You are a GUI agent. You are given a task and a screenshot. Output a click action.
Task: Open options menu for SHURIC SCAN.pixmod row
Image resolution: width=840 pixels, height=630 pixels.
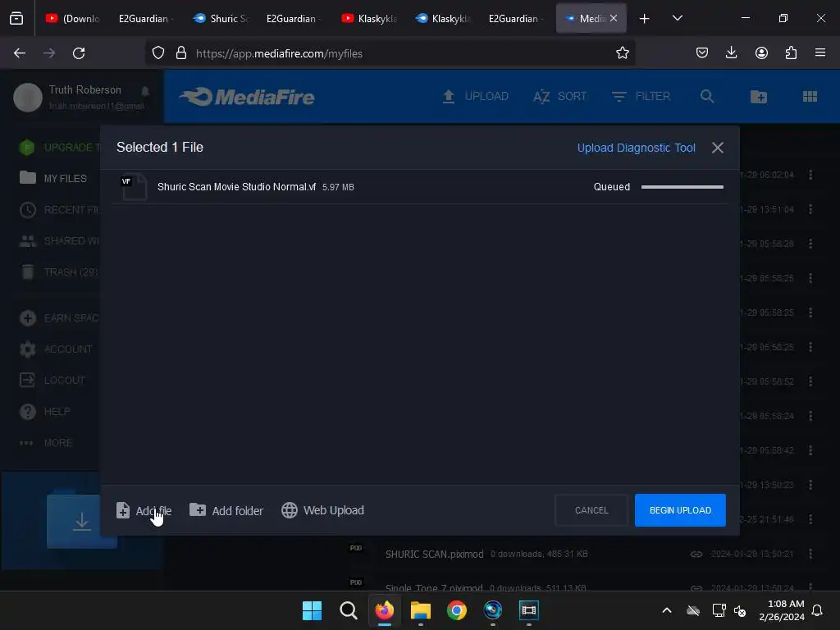tap(810, 554)
